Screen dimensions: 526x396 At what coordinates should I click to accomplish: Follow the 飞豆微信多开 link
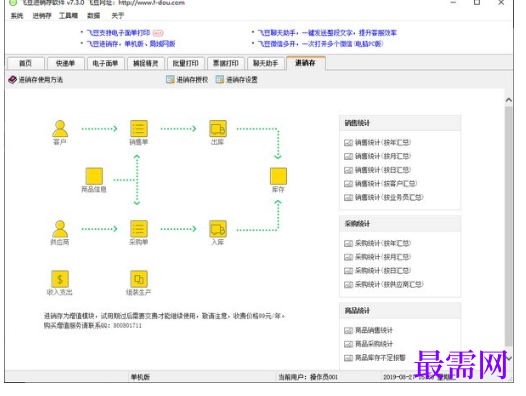[320, 44]
